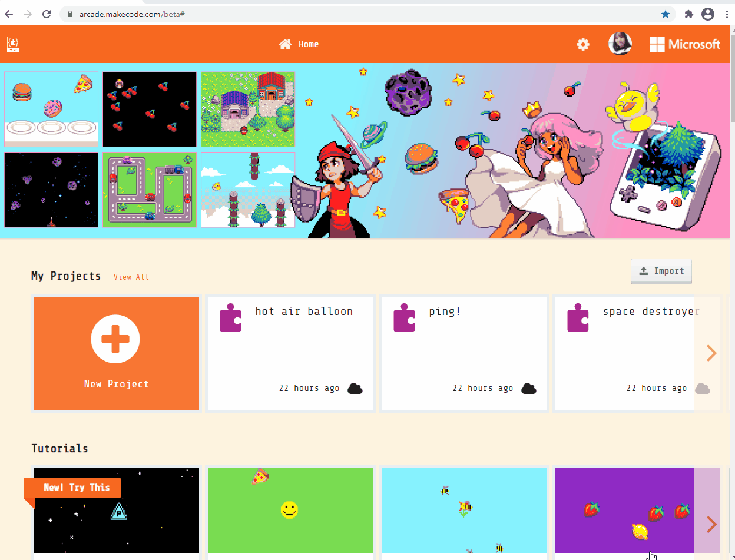The width and height of the screenshot is (735, 560).
Task: Bookmark this page with the star icon
Action: 666,14
